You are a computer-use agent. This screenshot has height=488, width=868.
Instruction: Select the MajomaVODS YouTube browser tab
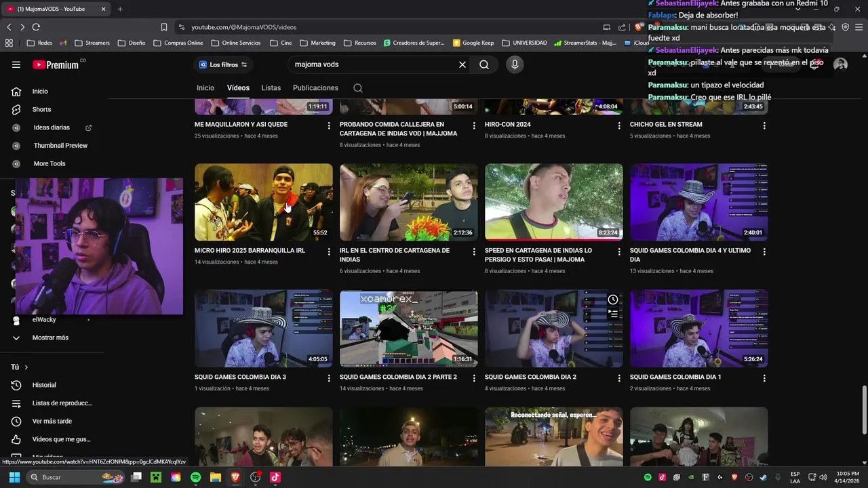tap(57, 9)
